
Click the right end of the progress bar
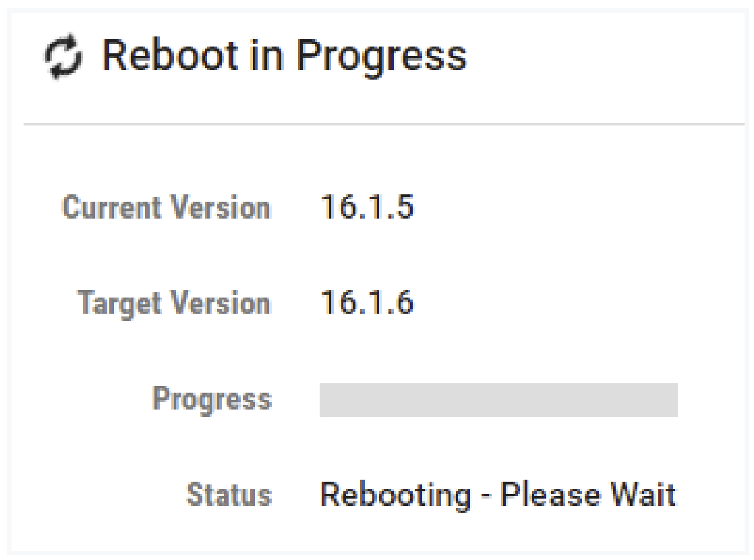coord(672,400)
